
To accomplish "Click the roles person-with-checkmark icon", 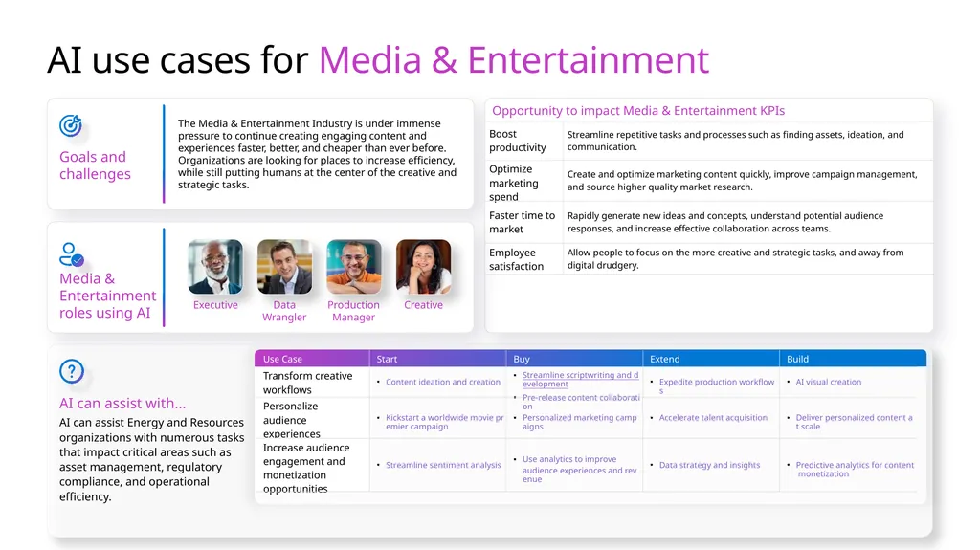I will pyautogui.click(x=71, y=255).
